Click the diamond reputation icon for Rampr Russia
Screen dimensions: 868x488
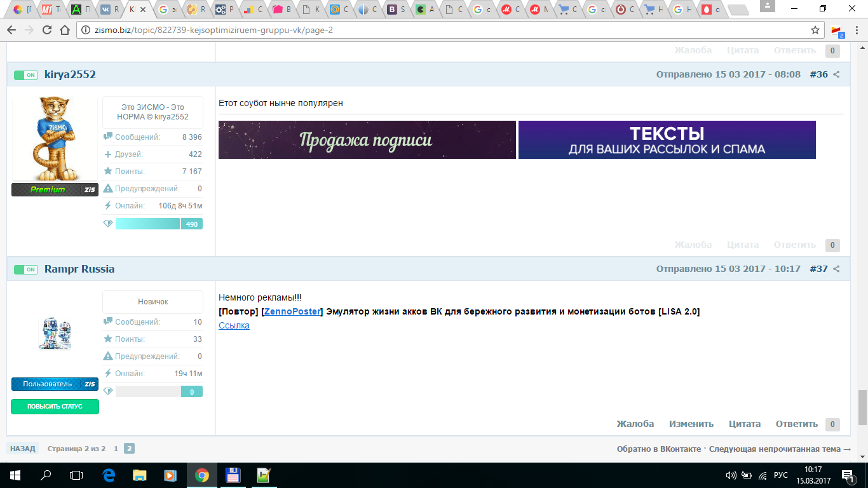[x=108, y=391]
